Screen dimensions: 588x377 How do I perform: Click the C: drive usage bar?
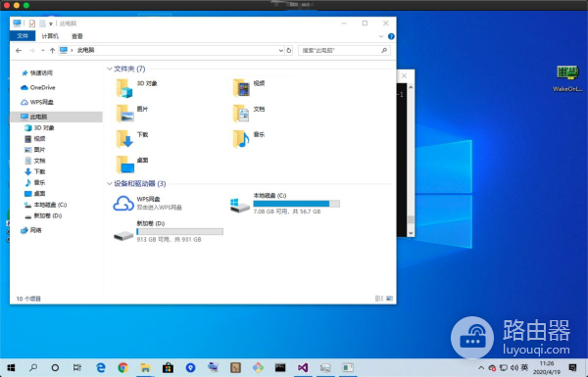tap(297, 204)
